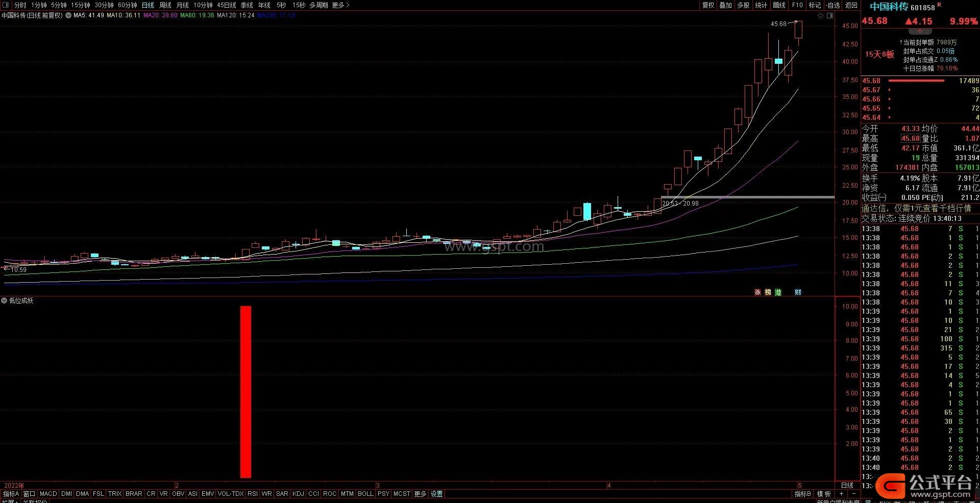Open F10 company information
This screenshot has width=980, height=503.
pyautogui.click(x=797, y=5)
